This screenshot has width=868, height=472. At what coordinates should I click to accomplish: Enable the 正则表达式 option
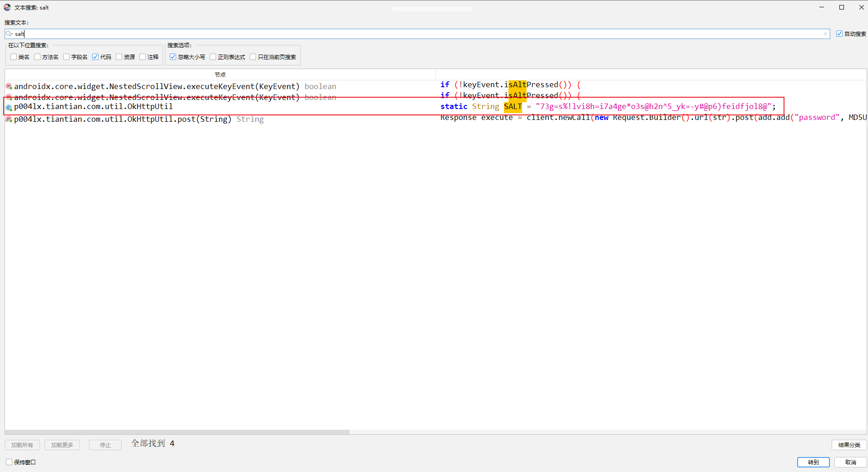pyautogui.click(x=213, y=57)
